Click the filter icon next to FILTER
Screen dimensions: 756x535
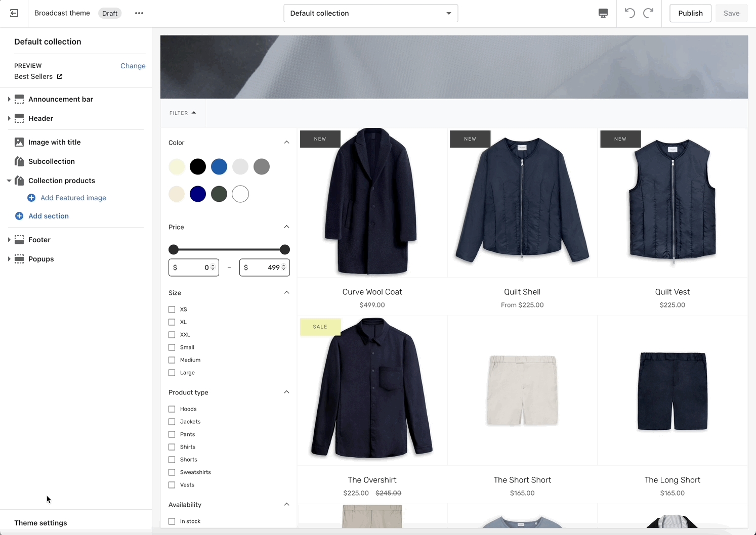(x=194, y=113)
